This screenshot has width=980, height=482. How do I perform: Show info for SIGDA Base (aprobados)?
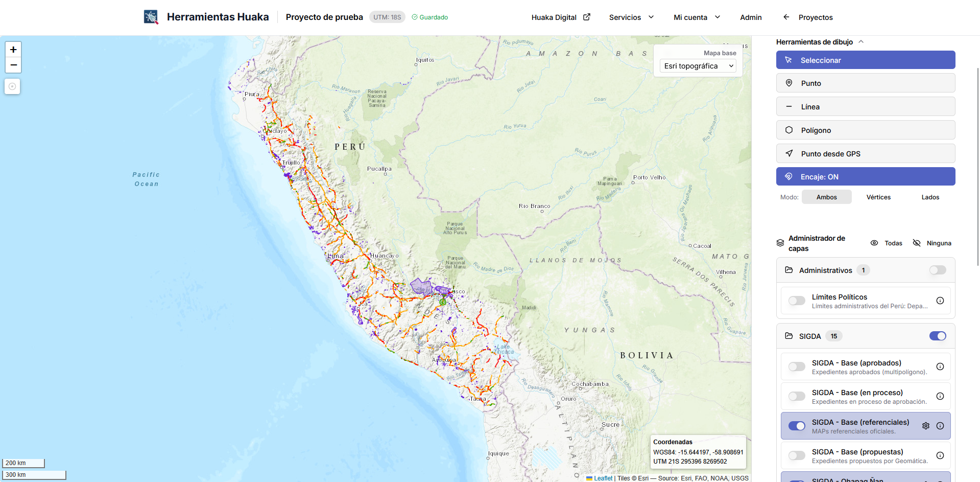940,366
